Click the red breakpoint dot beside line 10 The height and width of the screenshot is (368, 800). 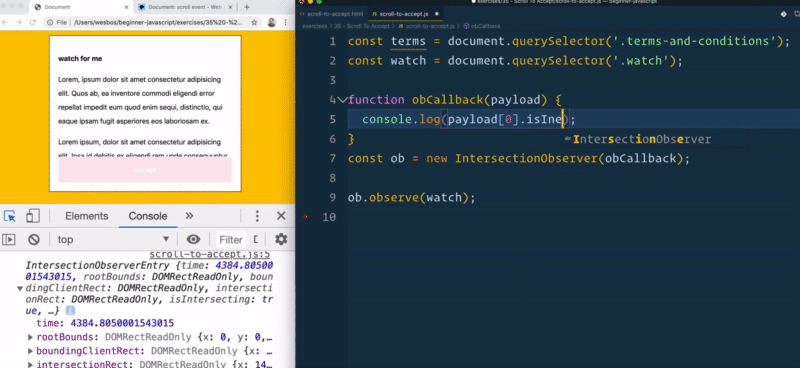306,217
